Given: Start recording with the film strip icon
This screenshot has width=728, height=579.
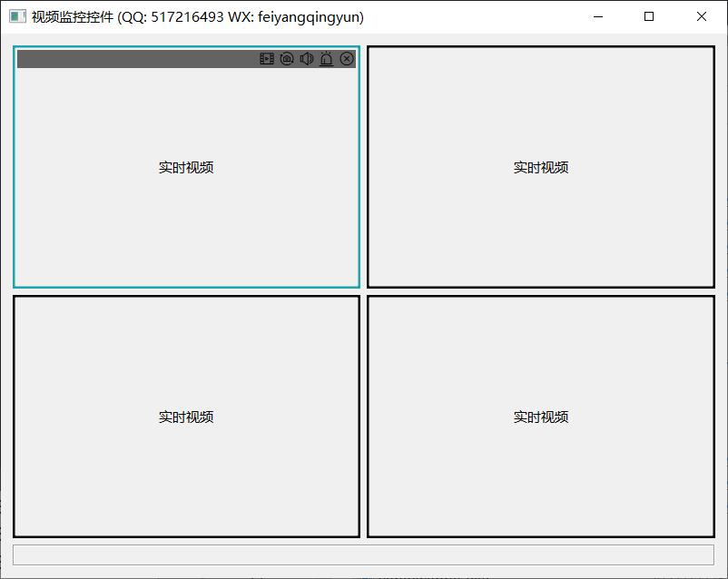Looking at the screenshot, I should 267,59.
